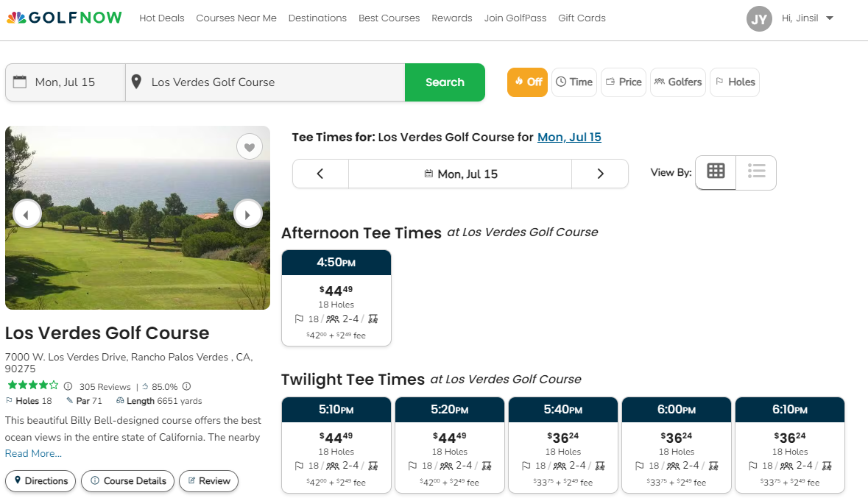Select the 5:10PM twilight tee time
868x501 pixels.
[x=336, y=445]
